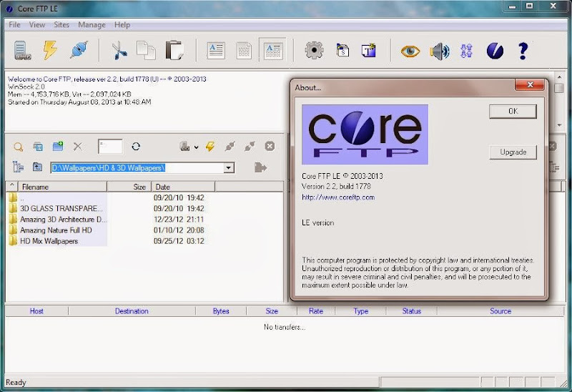
Task: Click the grayed Edit file document icon
Action: 244,51
